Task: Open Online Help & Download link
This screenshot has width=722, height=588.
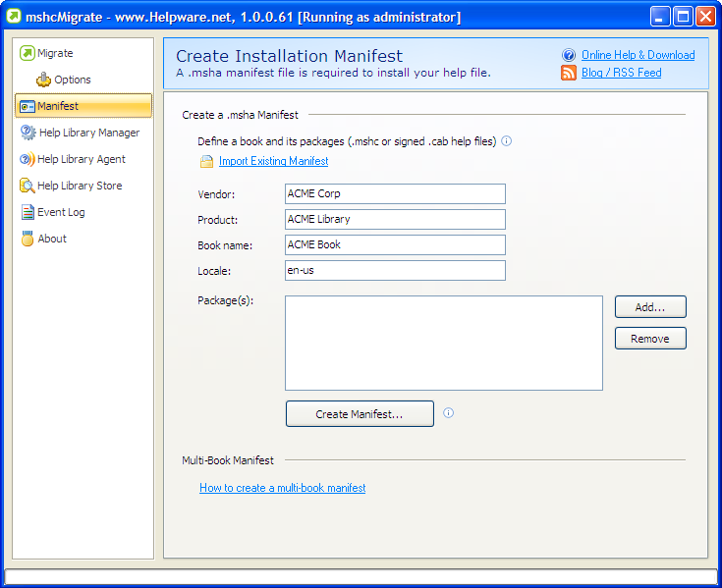Action: (638, 55)
